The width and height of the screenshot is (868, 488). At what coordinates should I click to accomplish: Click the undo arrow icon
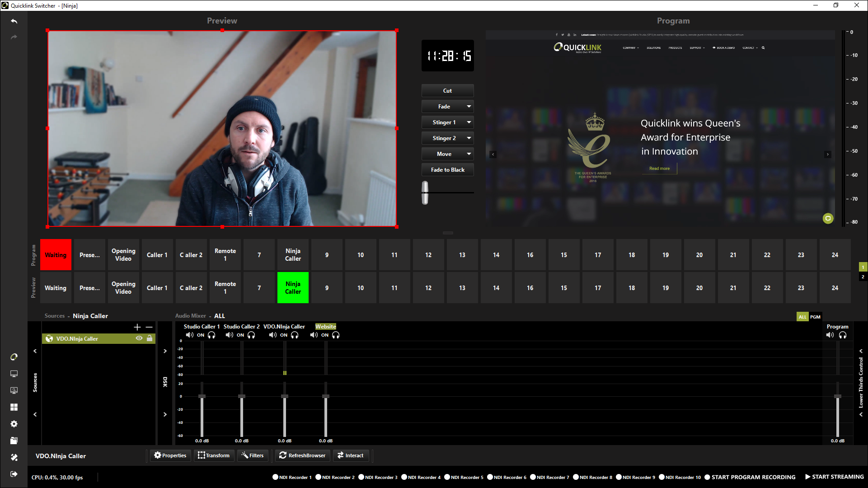[14, 21]
